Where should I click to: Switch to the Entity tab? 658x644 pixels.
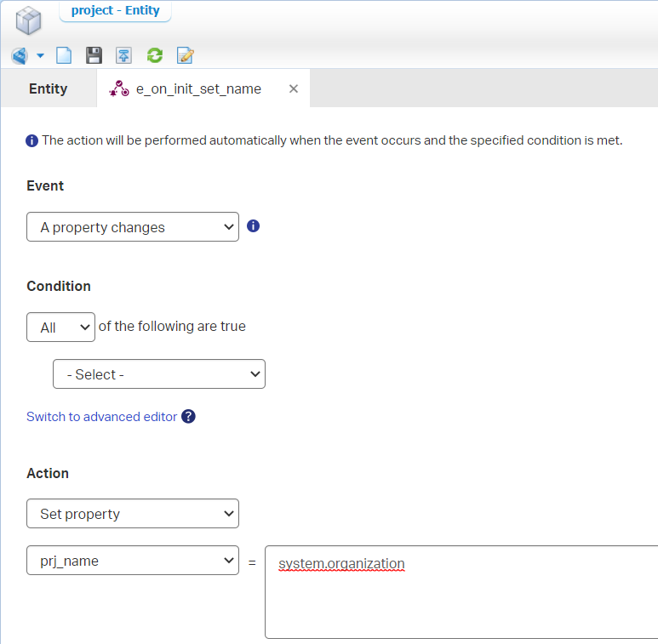(x=49, y=88)
